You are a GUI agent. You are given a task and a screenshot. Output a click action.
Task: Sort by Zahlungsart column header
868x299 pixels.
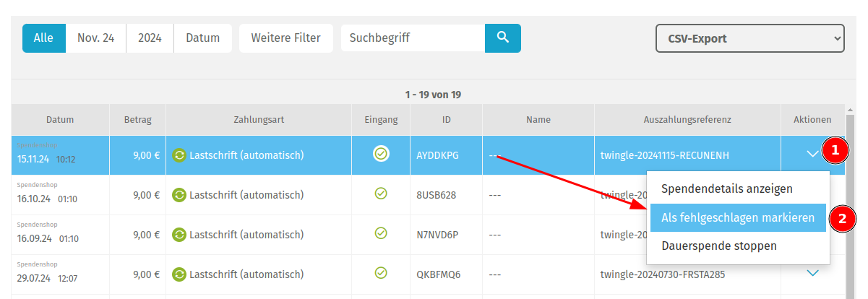click(x=259, y=120)
